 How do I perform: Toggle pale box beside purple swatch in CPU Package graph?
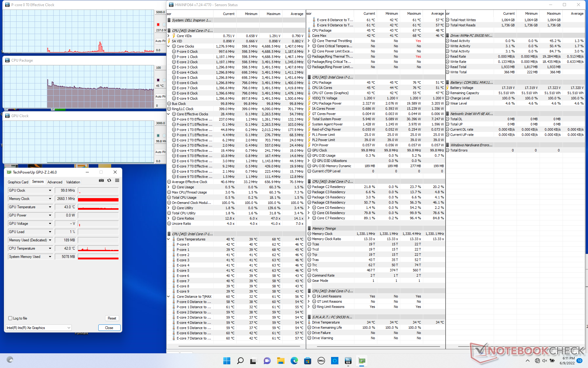164,80
